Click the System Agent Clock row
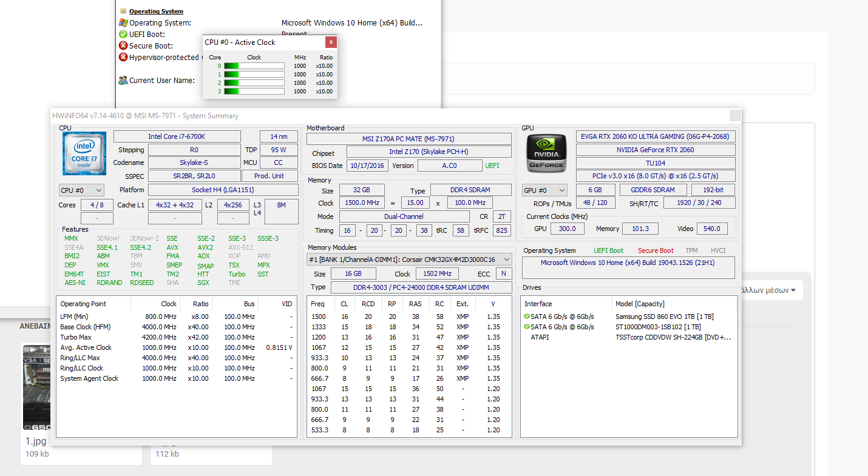This screenshot has width=868, height=476. click(177, 378)
